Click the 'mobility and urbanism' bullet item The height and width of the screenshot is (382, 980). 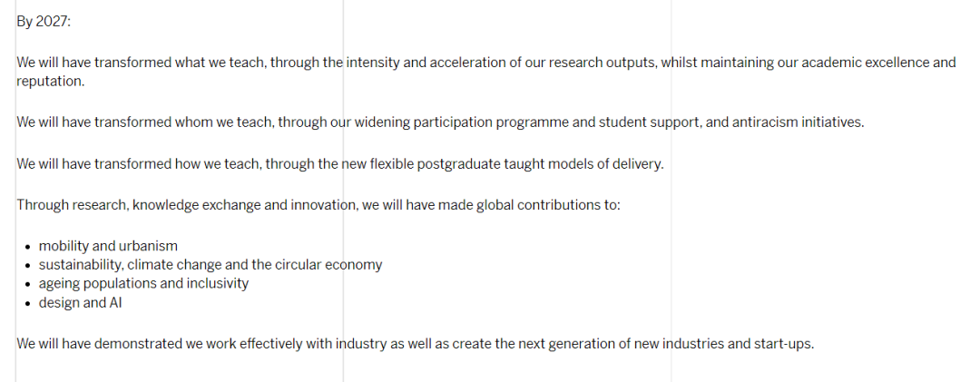(x=108, y=246)
